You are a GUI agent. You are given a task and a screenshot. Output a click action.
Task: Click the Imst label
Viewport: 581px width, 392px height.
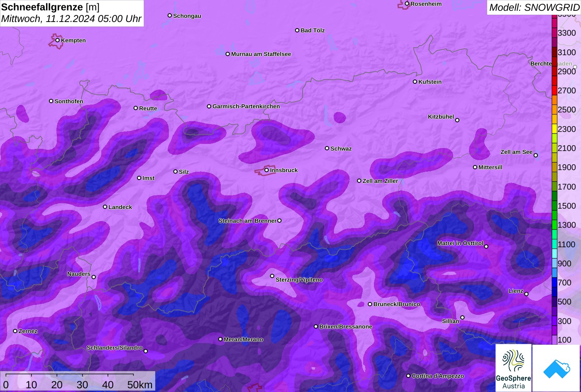pyautogui.click(x=149, y=178)
